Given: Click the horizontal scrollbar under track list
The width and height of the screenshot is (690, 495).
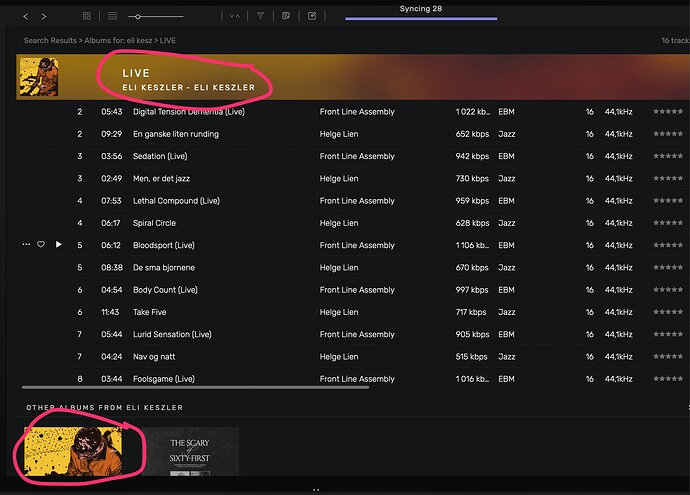Looking at the screenshot, I should coord(195,388).
